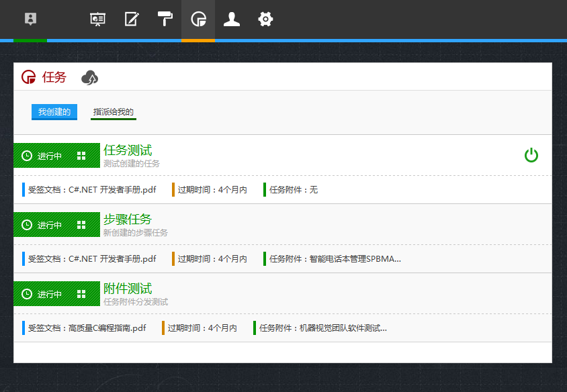This screenshot has width=567, height=392.
Task: Open the paint roller module icon
Action: coord(165,19)
